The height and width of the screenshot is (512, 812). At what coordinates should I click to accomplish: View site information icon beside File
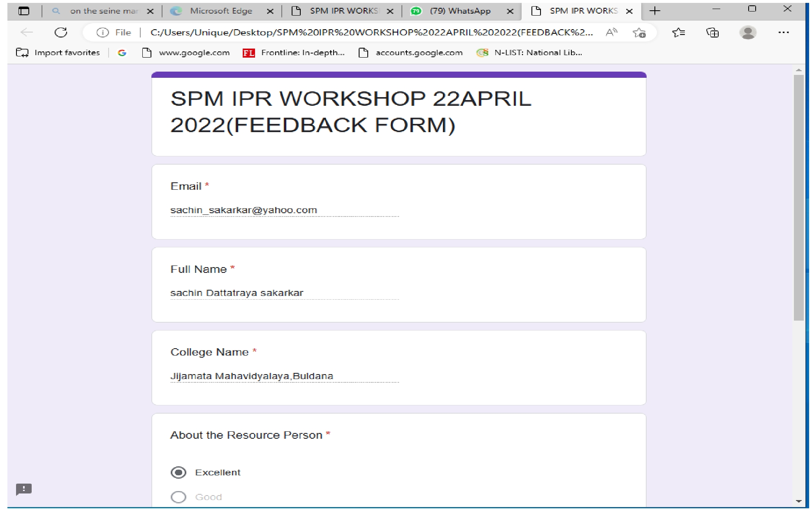point(102,33)
